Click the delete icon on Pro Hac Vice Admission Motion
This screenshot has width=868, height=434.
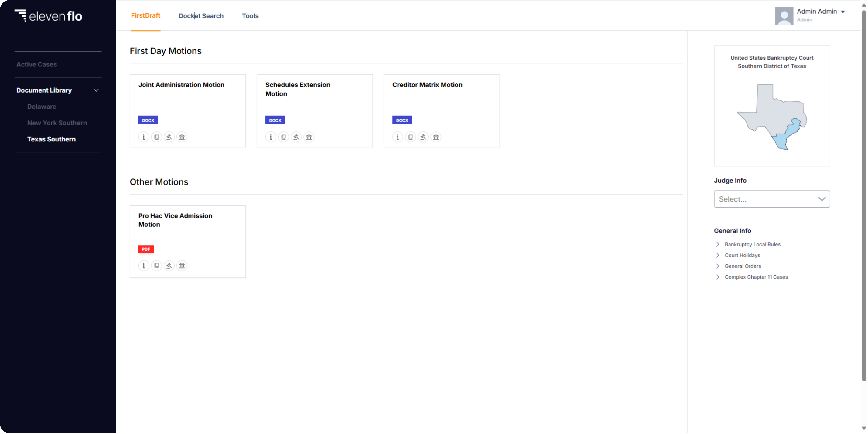point(182,266)
